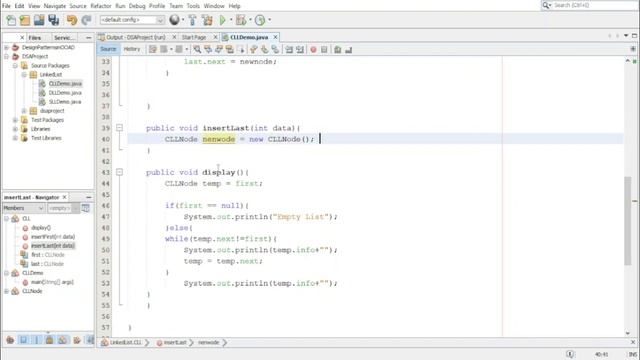Use the Open Project toolbar icon
This screenshot has width=640, height=360.
click(x=39, y=20)
